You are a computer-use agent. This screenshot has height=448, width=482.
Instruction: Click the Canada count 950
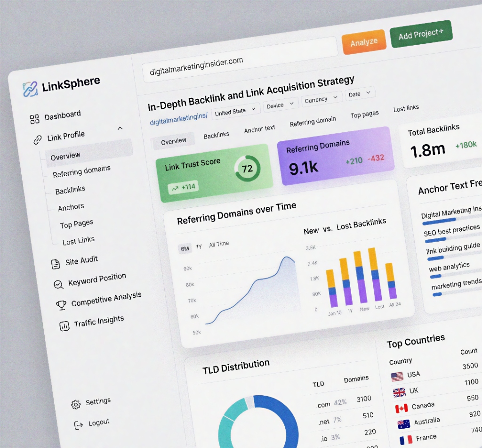point(473,398)
